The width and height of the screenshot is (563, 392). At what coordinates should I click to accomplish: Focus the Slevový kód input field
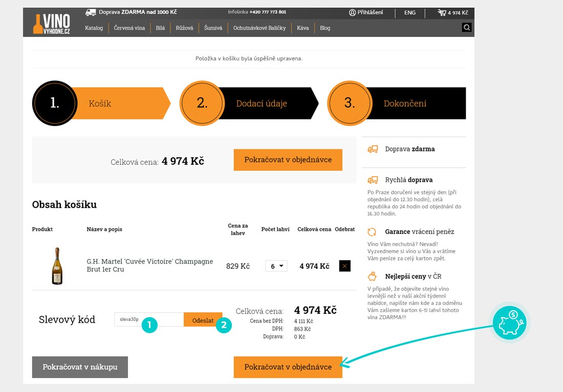[148, 319]
